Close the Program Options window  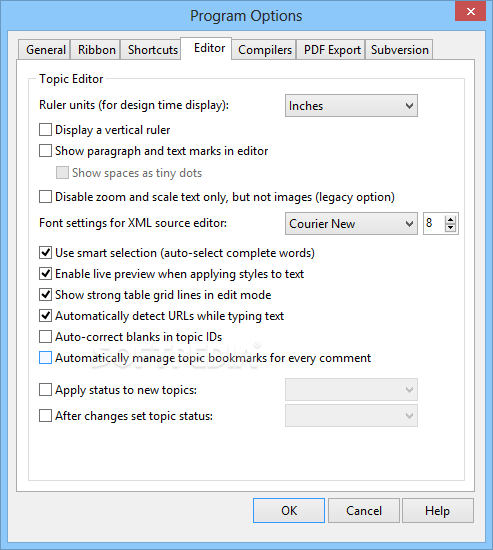(471, 12)
